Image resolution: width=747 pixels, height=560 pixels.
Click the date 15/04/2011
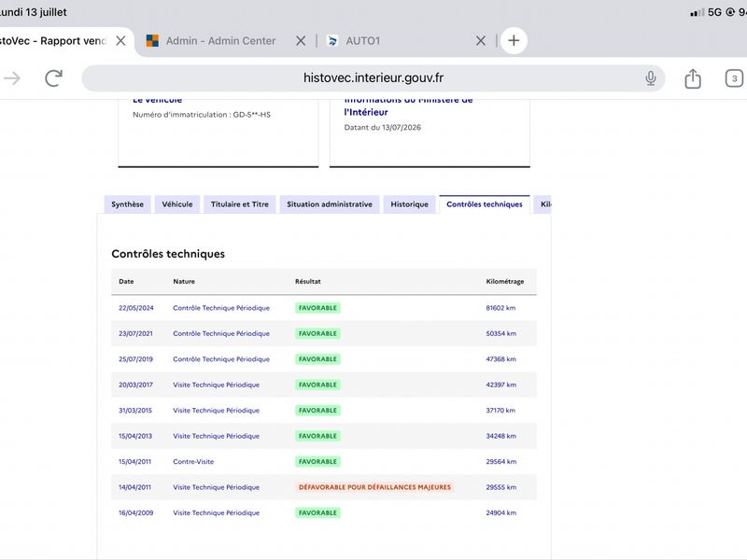(134, 461)
